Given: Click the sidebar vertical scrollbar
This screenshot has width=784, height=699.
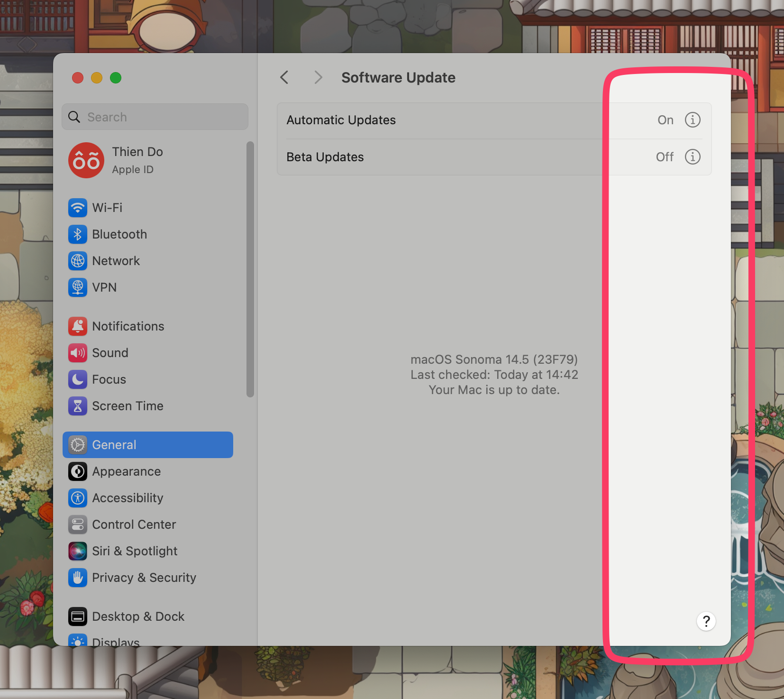Looking at the screenshot, I should [x=250, y=269].
